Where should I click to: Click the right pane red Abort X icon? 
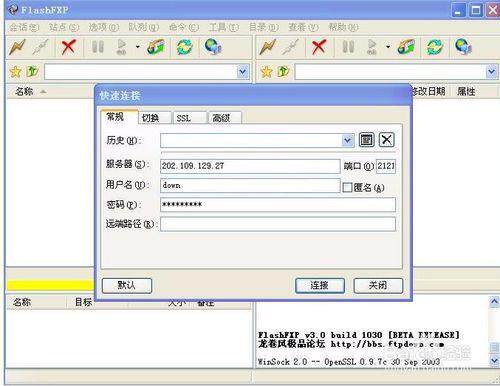click(319, 47)
